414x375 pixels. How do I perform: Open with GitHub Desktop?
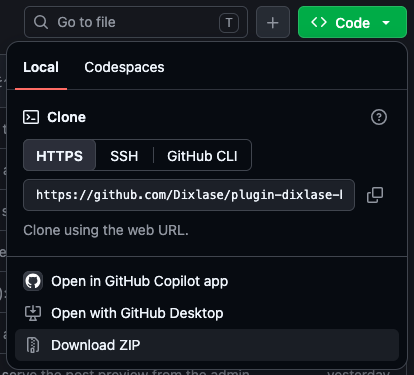(x=207, y=313)
